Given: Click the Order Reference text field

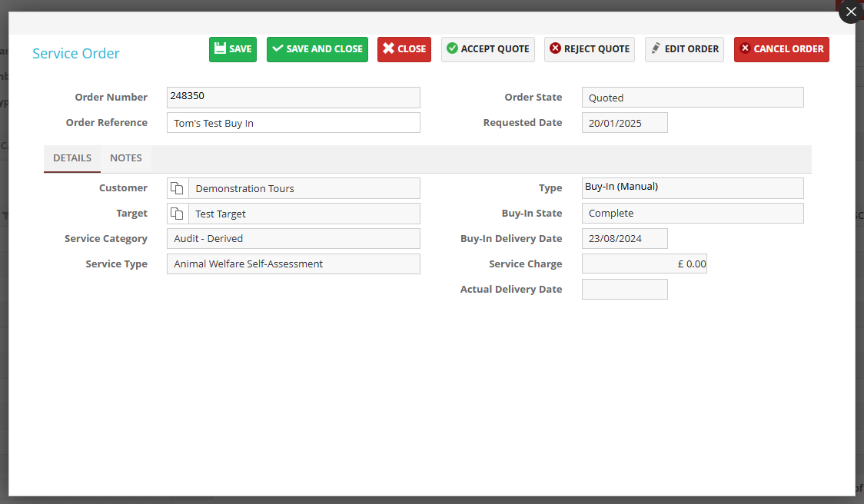Looking at the screenshot, I should point(293,123).
